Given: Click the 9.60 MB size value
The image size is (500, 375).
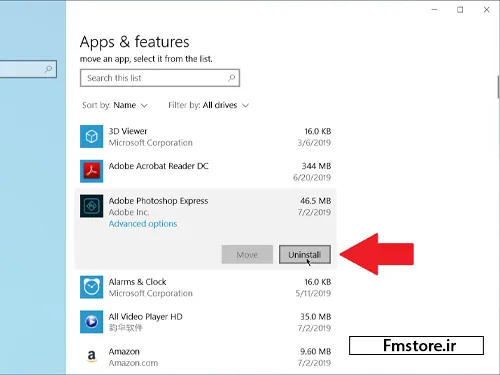Looking at the screenshot, I should tap(315, 352).
